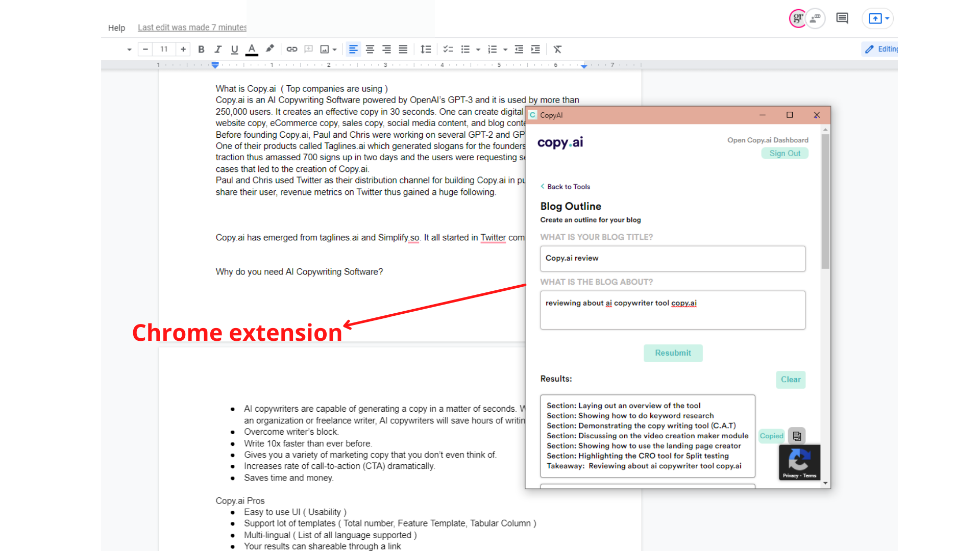The height and width of the screenshot is (551, 980).
Task: Set left text alignment
Action: pos(353,49)
